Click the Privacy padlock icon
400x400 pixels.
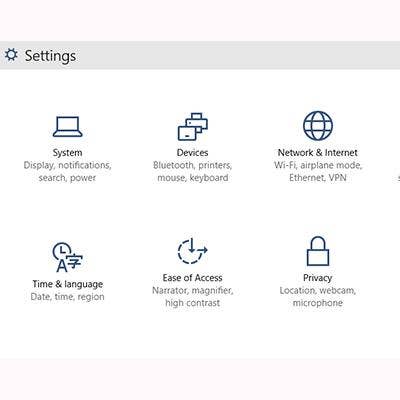click(318, 251)
